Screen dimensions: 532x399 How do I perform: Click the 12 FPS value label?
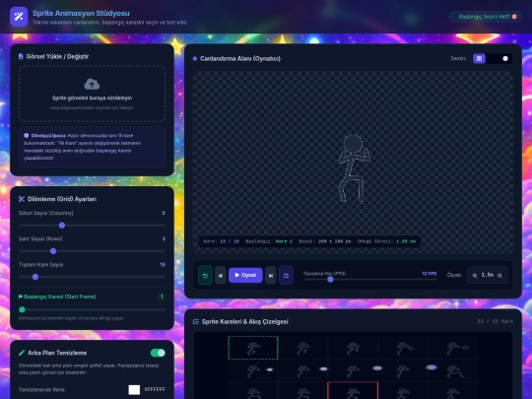430,274
